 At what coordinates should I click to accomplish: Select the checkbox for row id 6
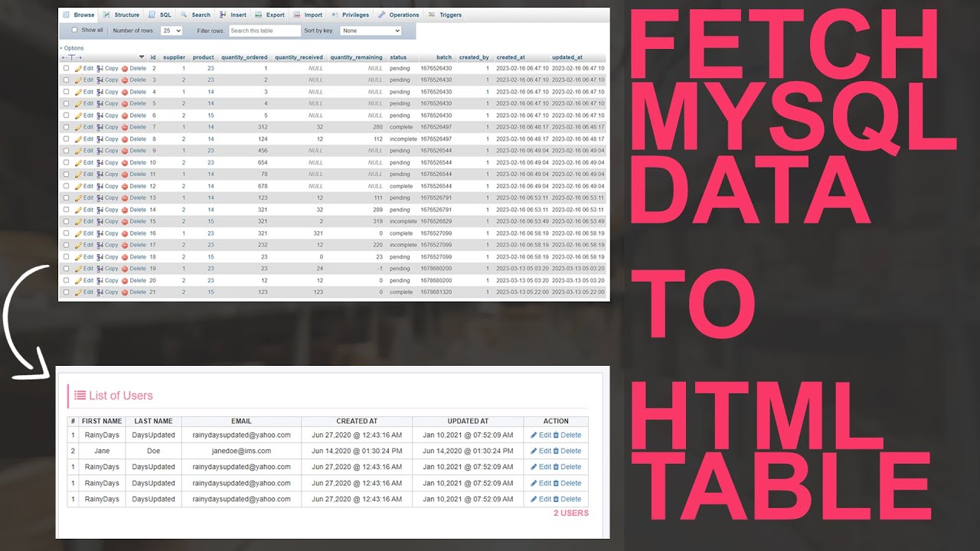66,116
